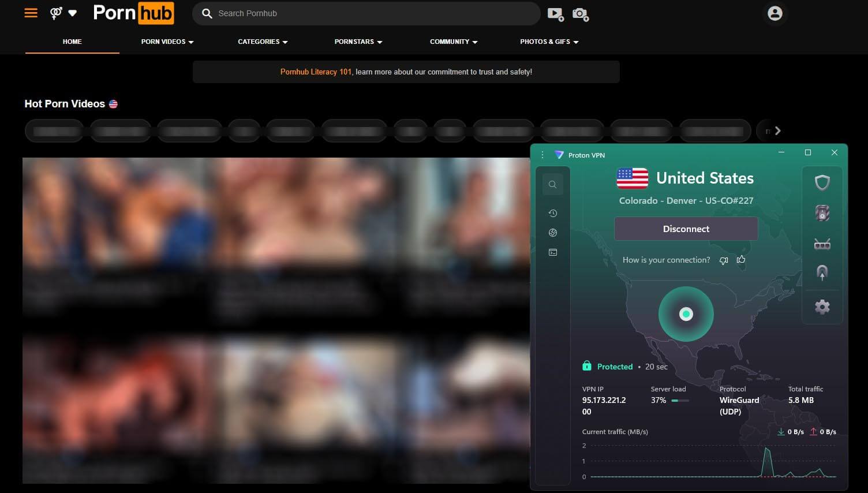This screenshot has width=868, height=493.
Task: Click the United States country title
Action: pos(705,178)
